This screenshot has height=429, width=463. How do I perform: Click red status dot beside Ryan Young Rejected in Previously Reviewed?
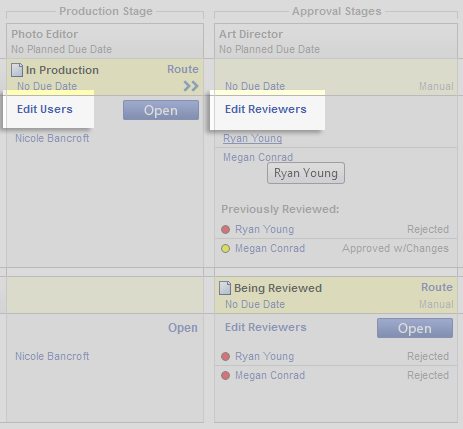click(x=225, y=229)
